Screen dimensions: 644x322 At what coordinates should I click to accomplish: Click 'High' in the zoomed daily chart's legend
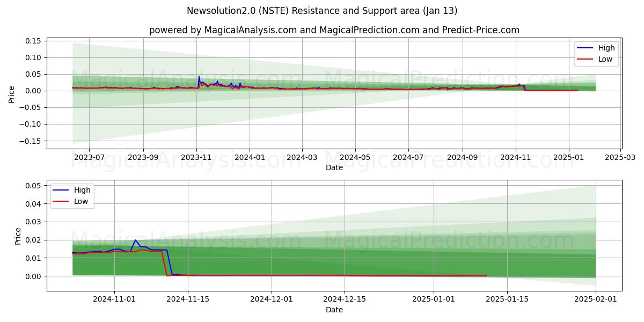click(83, 190)
